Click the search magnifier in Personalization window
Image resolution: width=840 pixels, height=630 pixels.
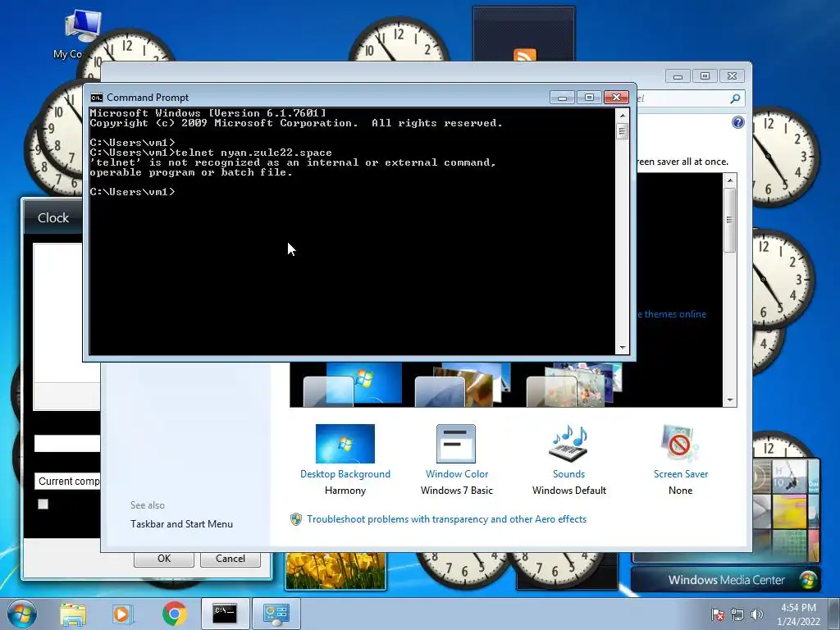735,98
